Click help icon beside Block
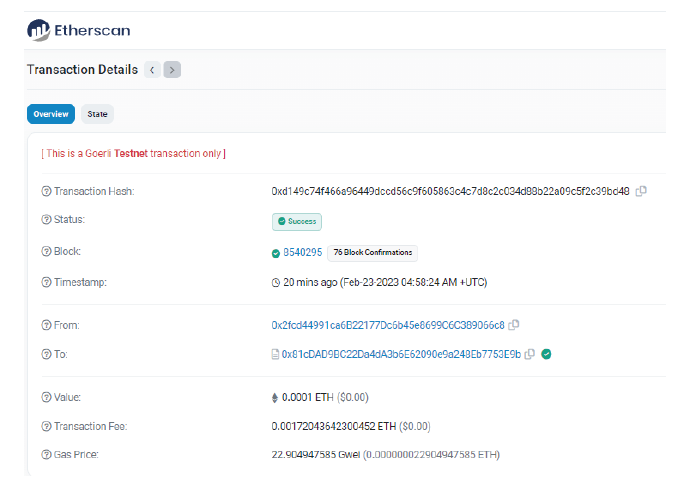This screenshot has height=491, width=686. click(46, 252)
